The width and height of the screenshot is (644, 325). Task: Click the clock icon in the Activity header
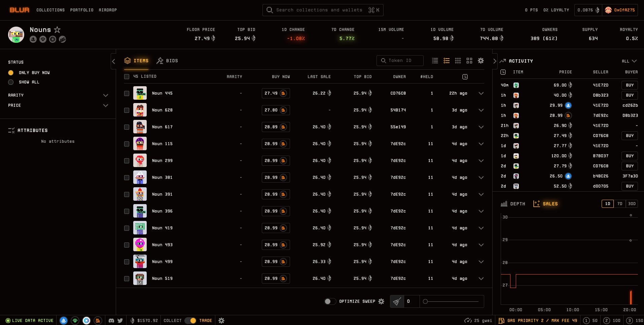pos(503,72)
